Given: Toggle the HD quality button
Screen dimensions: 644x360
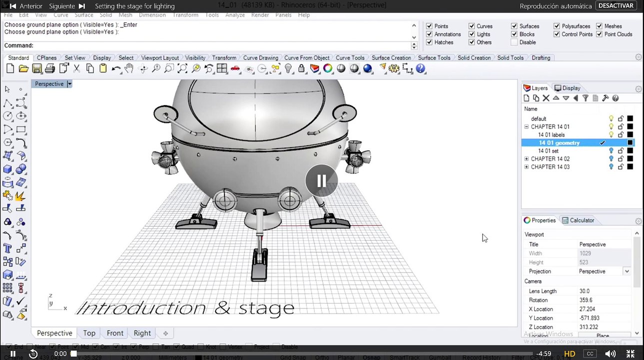Looking at the screenshot, I should (x=570, y=354).
